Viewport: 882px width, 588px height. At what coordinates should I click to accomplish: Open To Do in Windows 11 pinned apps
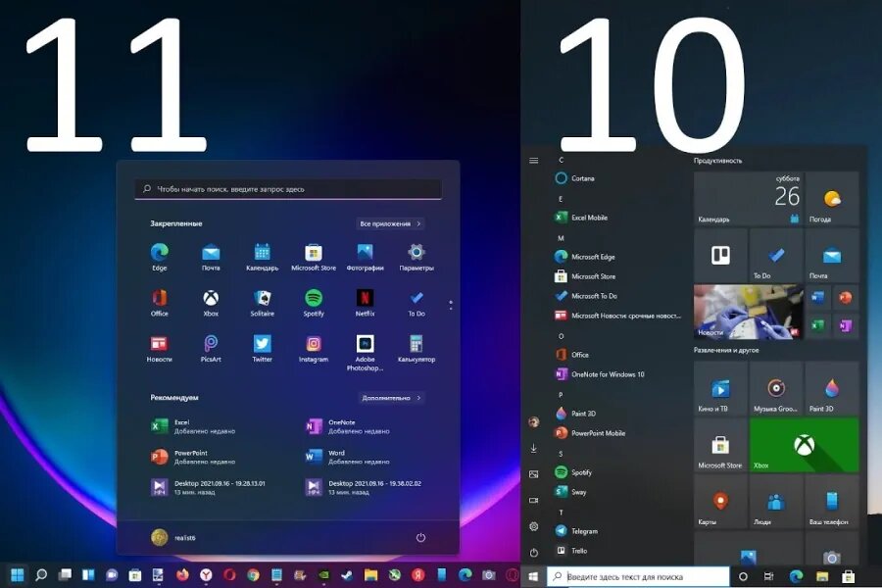point(416,303)
